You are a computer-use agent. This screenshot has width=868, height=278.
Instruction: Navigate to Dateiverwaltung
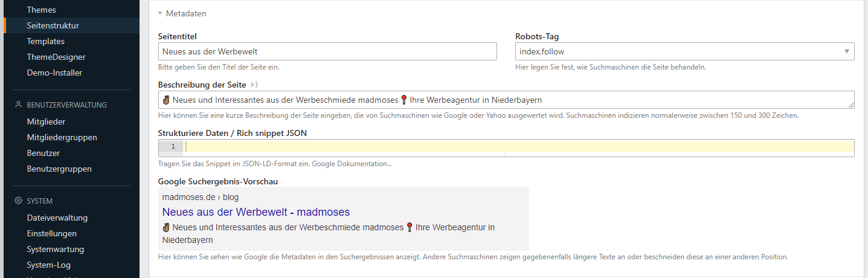(57, 218)
